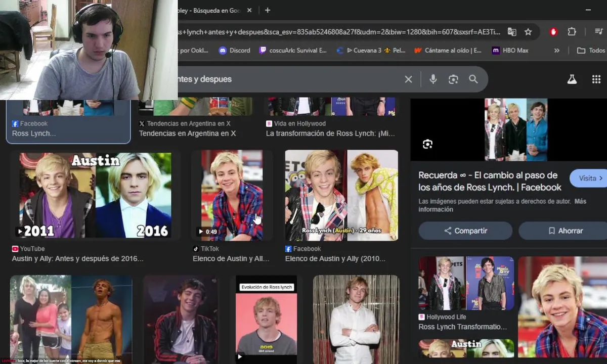This screenshot has height=364, width=607.
Task: Click the Visita button in preview panel
Action: pos(589,178)
